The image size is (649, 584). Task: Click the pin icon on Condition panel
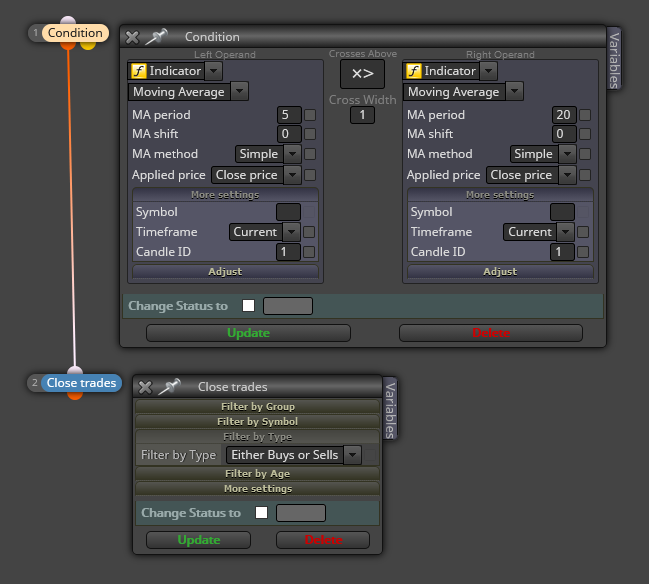(156, 36)
